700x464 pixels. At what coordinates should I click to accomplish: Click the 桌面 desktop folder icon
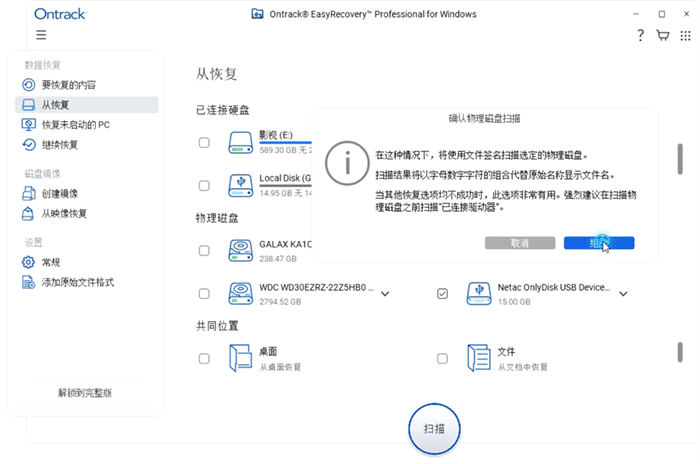(241, 358)
